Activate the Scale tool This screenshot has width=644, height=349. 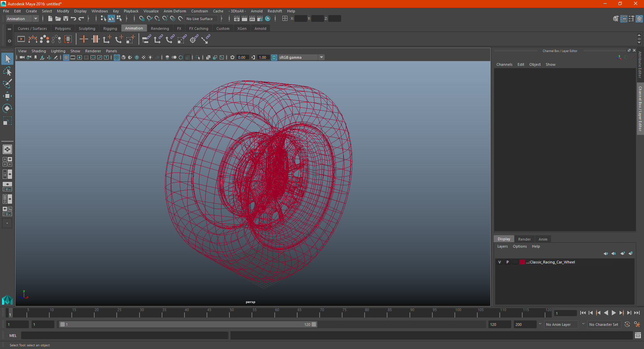[x=7, y=121]
